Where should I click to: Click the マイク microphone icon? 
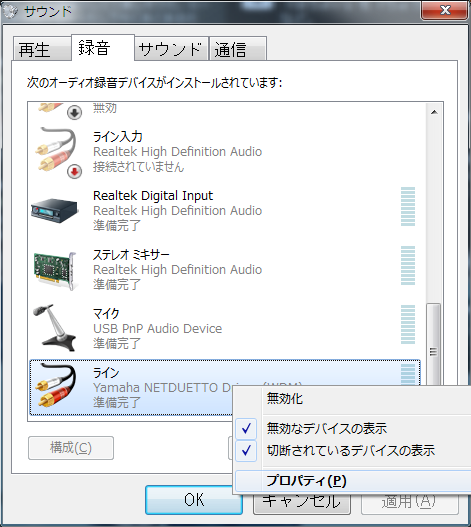click(x=55, y=328)
